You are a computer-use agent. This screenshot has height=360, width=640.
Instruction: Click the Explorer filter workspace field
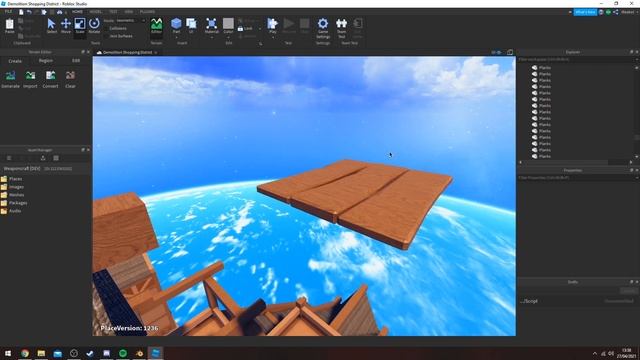coord(576,60)
